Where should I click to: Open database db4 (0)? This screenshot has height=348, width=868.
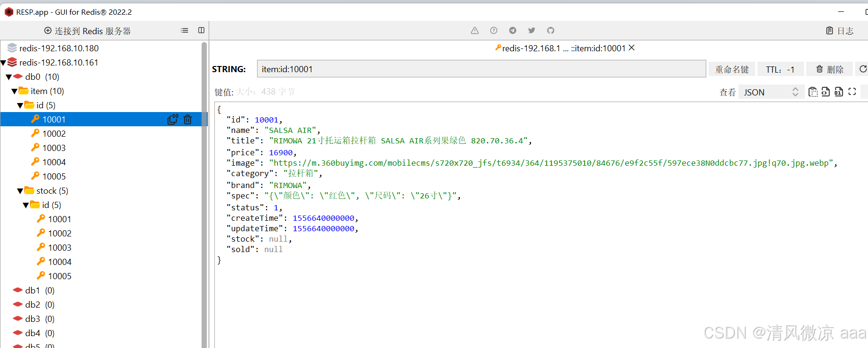(40, 333)
